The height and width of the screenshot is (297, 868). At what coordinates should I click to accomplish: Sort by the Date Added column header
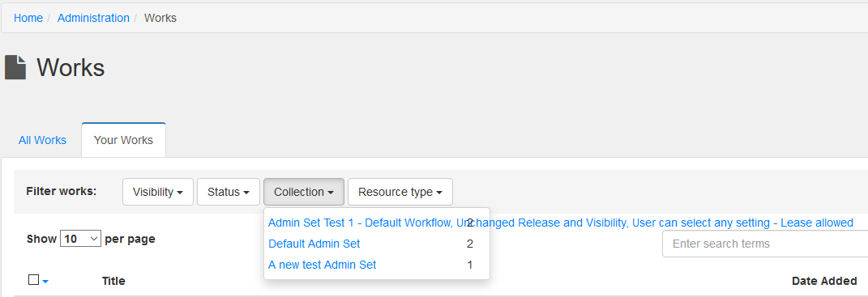tap(824, 281)
